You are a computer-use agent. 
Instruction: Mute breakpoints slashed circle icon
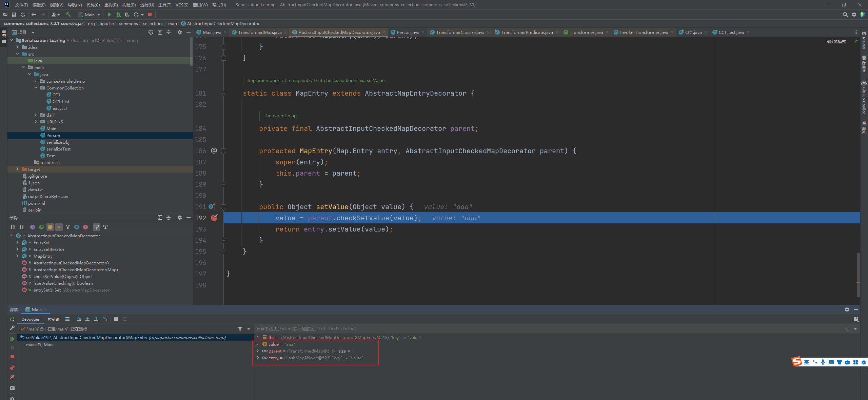coord(12,377)
